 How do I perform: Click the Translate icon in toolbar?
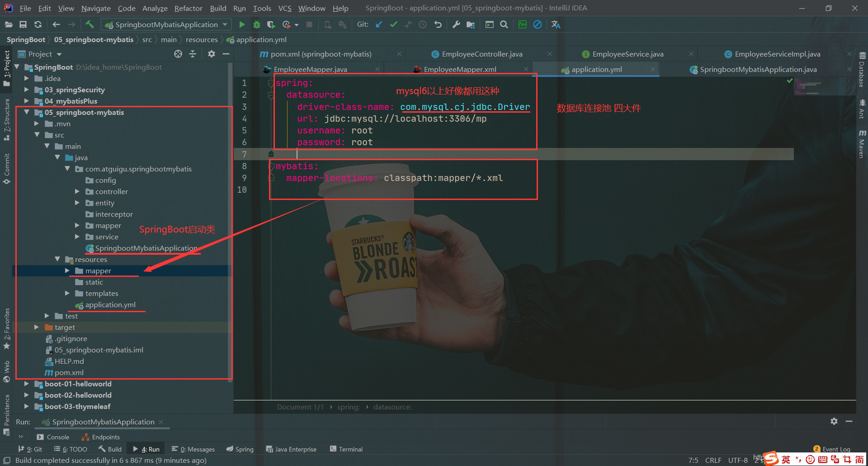556,24
